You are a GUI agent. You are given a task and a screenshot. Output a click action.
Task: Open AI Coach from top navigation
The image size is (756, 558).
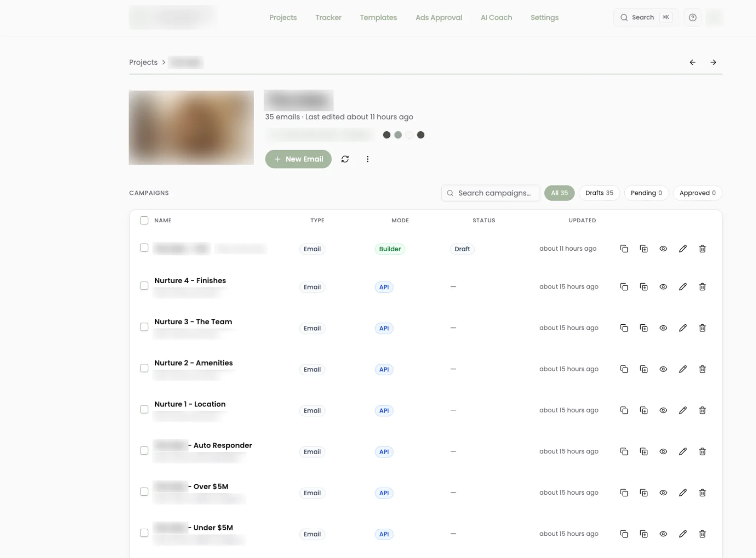(496, 17)
